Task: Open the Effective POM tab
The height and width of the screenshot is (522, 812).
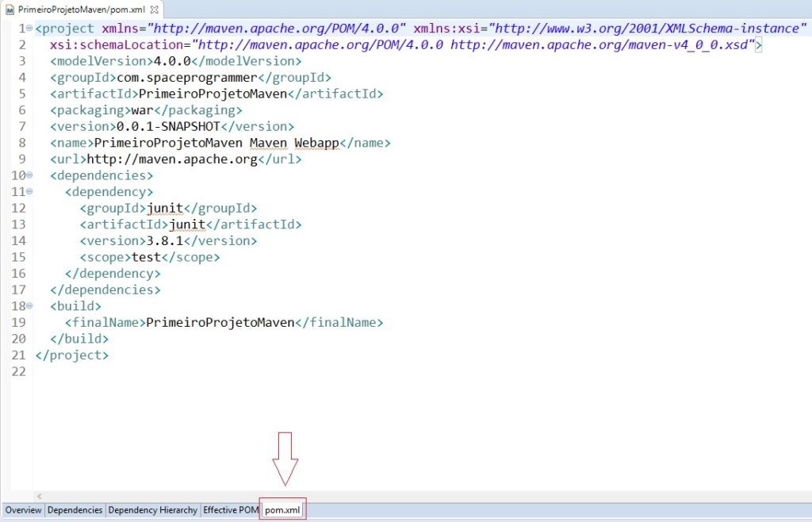Action: click(x=231, y=510)
